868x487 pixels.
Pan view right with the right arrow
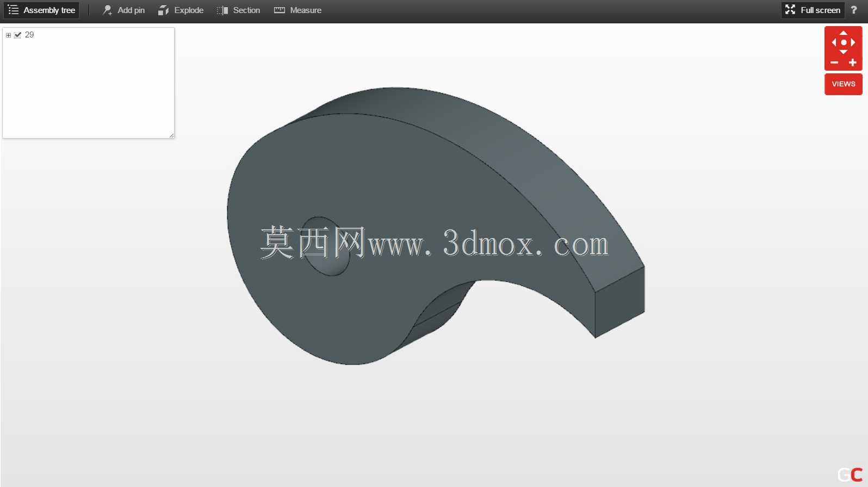tap(853, 42)
